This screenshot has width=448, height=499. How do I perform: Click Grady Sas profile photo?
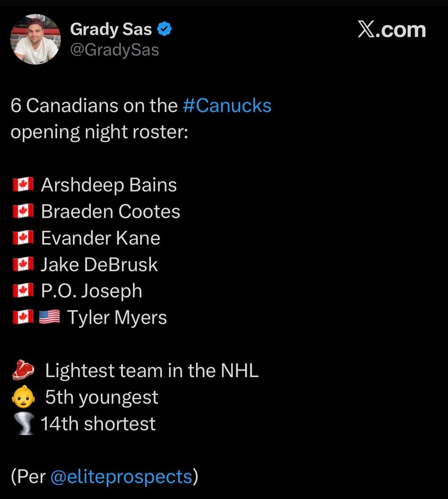[x=35, y=39]
